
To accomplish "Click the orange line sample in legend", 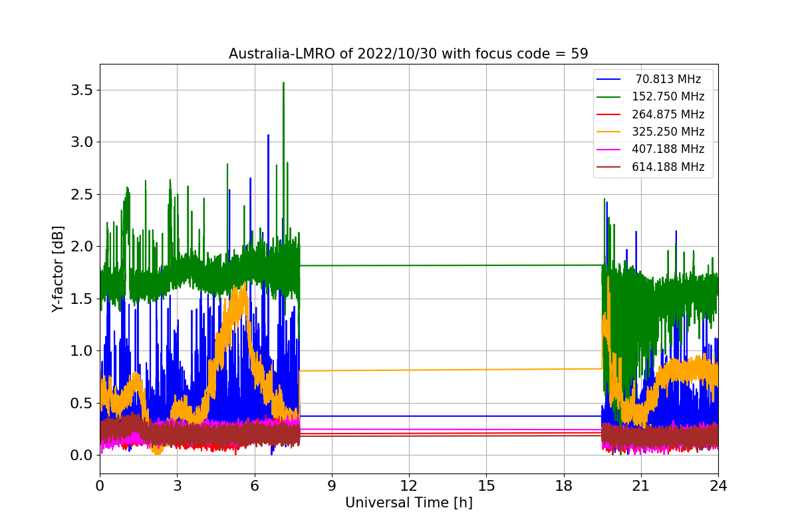I will pyautogui.click(x=609, y=132).
